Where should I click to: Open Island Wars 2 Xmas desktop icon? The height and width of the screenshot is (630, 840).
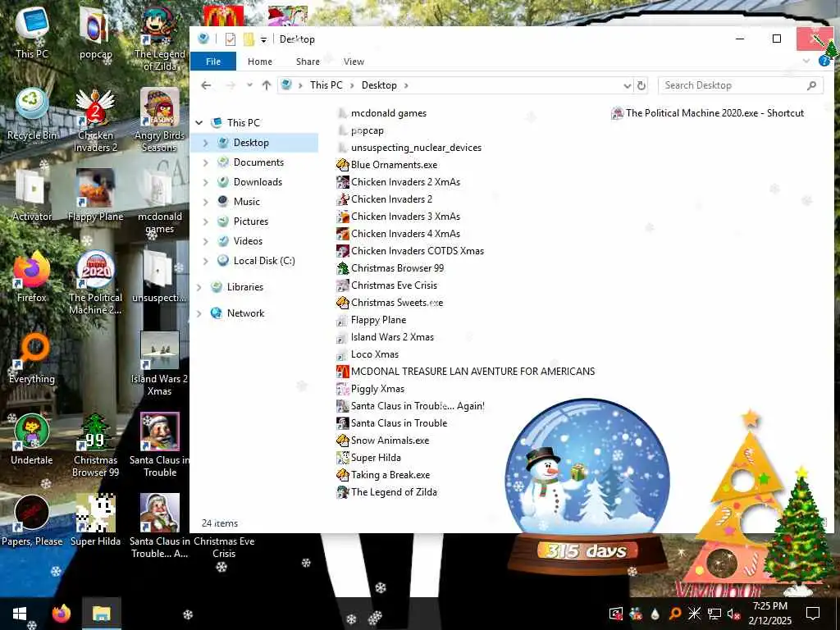tap(159, 364)
